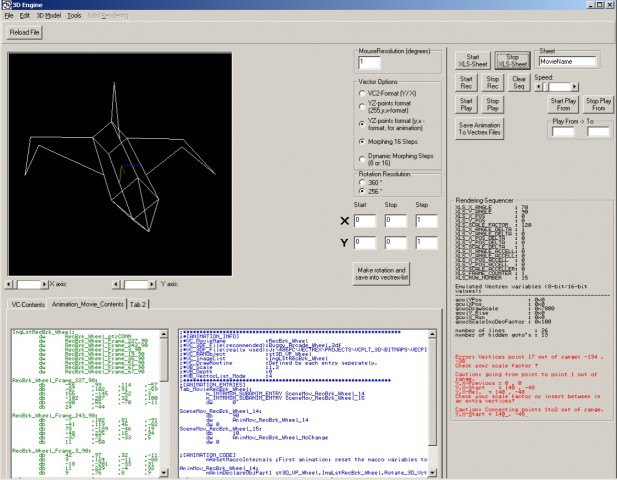
Task: Switch to the VC-Contents tab
Action: [x=28, y=305]
